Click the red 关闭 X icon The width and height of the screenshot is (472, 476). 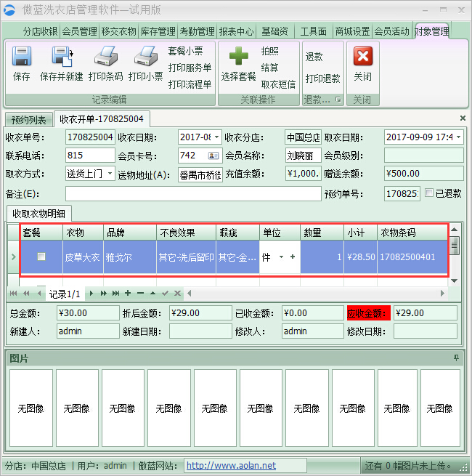(x=362, y=57)
